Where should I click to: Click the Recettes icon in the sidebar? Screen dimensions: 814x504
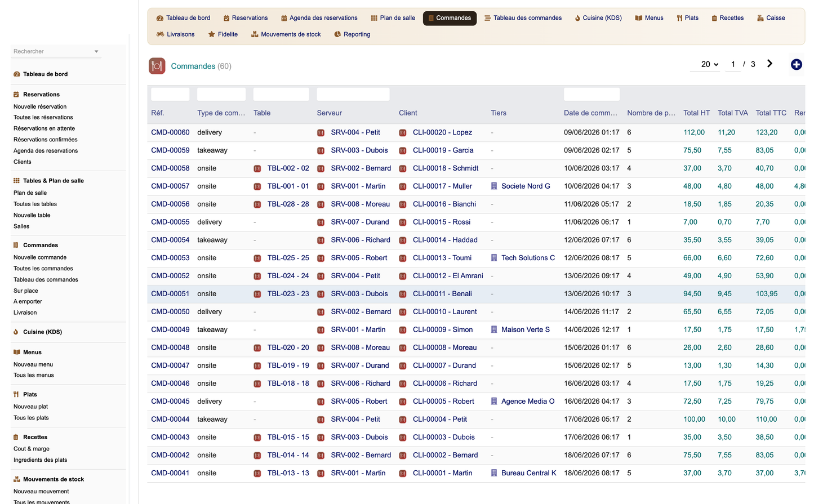16,437
